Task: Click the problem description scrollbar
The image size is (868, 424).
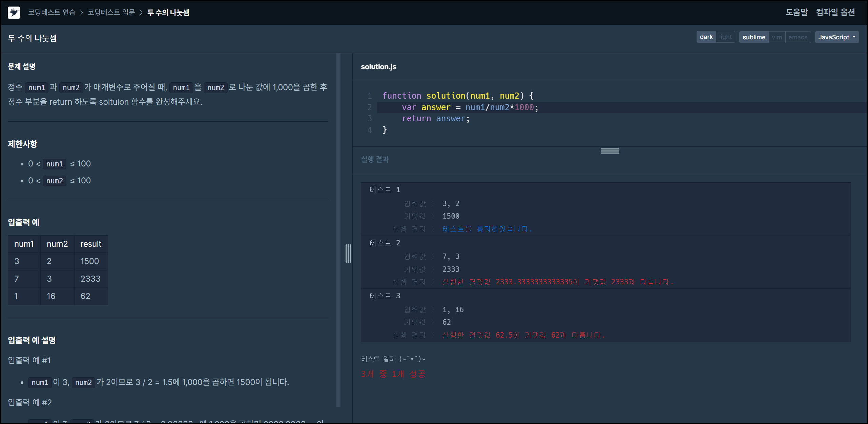Action: coord(338,230)
